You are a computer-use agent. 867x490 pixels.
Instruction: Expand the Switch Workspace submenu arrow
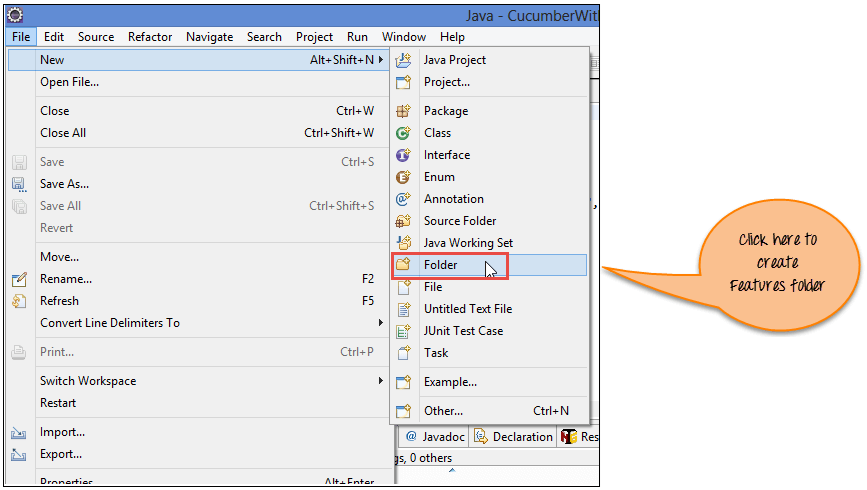pyautogui.click(x=380, y=381)
